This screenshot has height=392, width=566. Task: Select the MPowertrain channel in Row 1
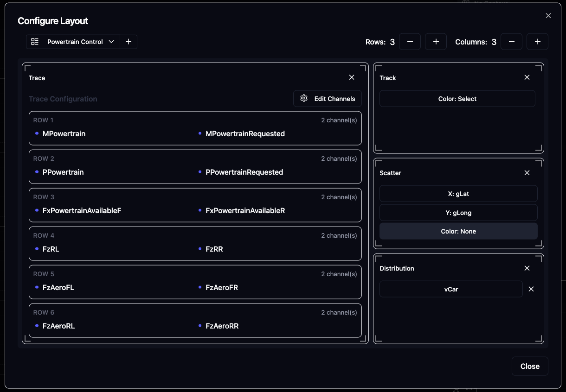tap(64, 133)
